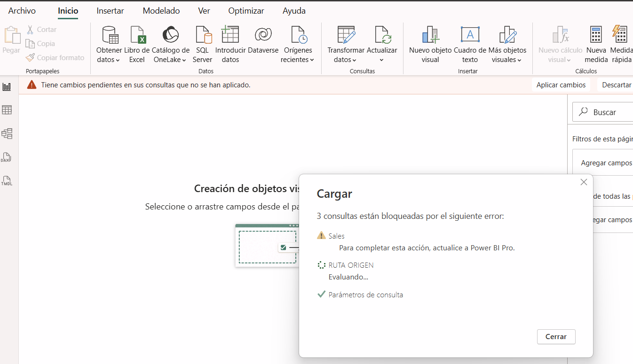The height and width of the screenshot is (364, 633).
Task: Open the Archivo menu
Action: (x=22, y=11)
